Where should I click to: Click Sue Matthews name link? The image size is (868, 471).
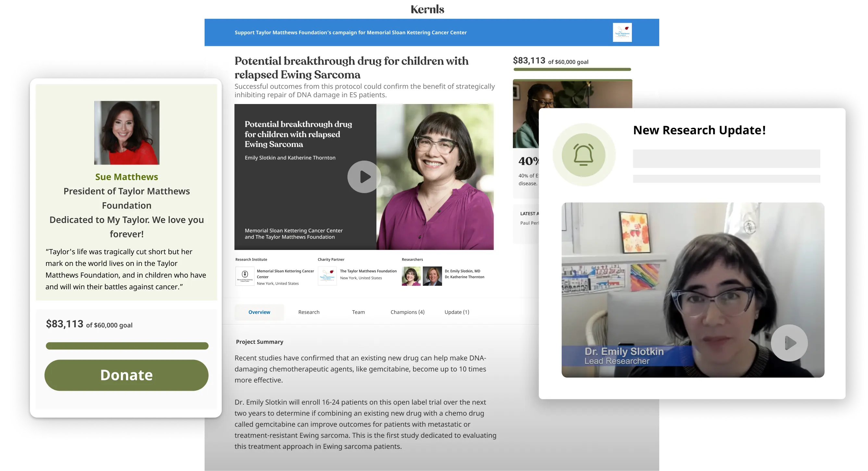point(127,177)
